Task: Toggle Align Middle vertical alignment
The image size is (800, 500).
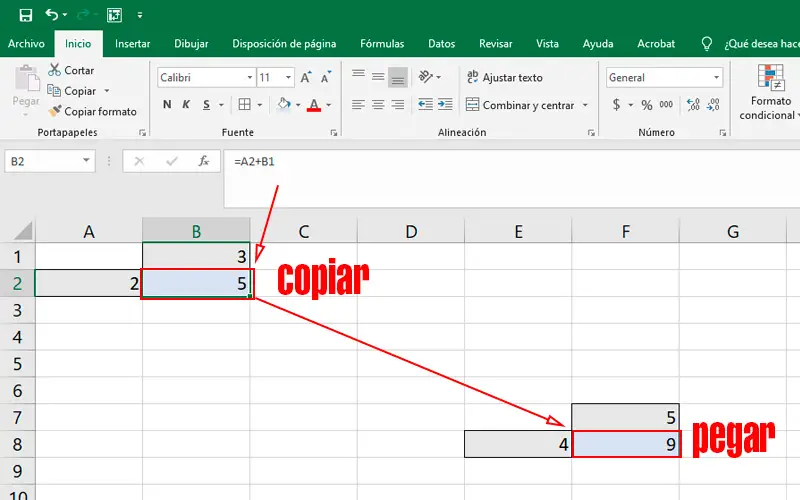Action: click(x=378, y=77)
